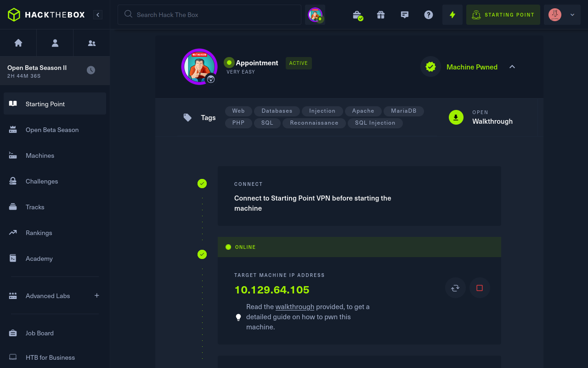Click the VERY EASY difficulty label
This screenshot has height=368, width=588.
[x=241, y=72]
